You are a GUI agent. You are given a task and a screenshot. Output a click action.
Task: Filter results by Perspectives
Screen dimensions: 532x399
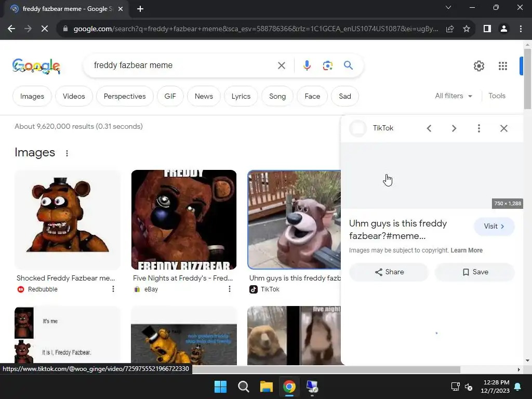pyautogui.click(x=125, y=96)
